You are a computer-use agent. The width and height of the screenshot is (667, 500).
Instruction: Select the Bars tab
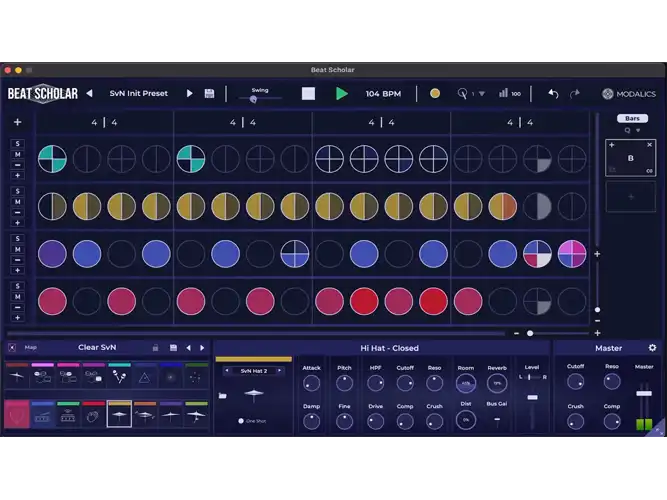632,118
